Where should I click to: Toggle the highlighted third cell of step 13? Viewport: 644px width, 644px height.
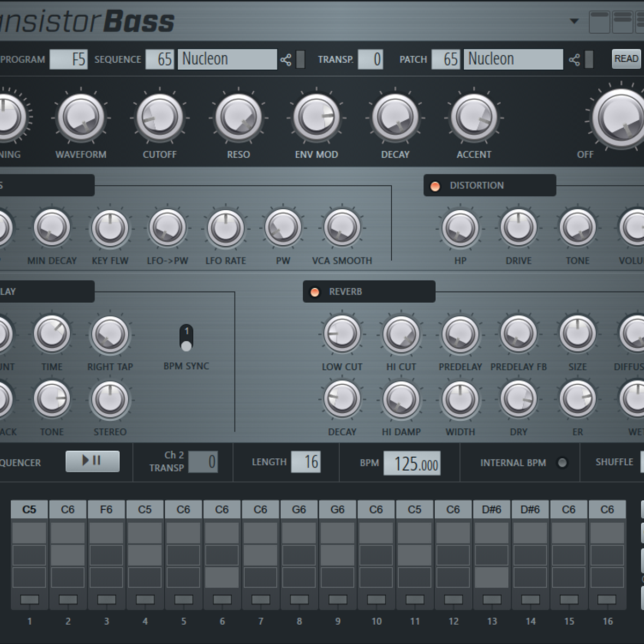tap(492, 577)
